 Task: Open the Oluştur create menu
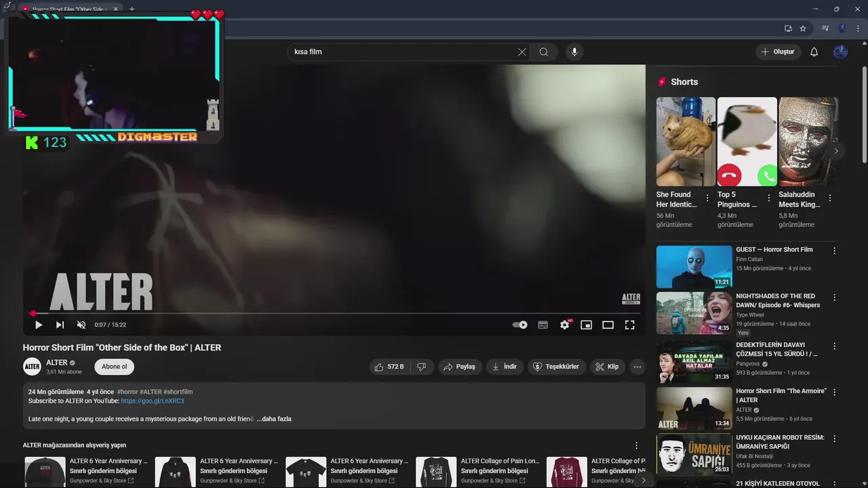click(778, 52)
